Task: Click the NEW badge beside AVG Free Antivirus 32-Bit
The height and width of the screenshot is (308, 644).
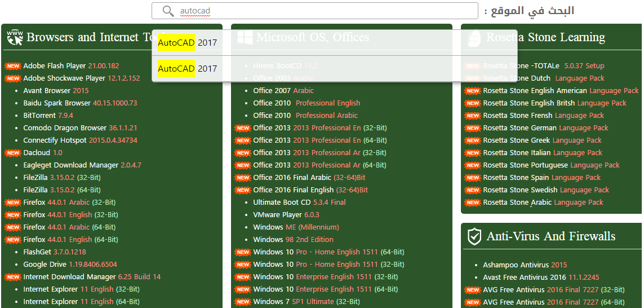Action: point(473,290)
